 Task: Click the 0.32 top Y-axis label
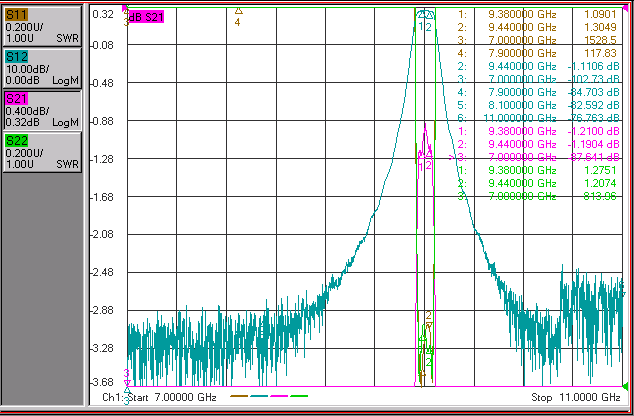click(x=103, y=14)
